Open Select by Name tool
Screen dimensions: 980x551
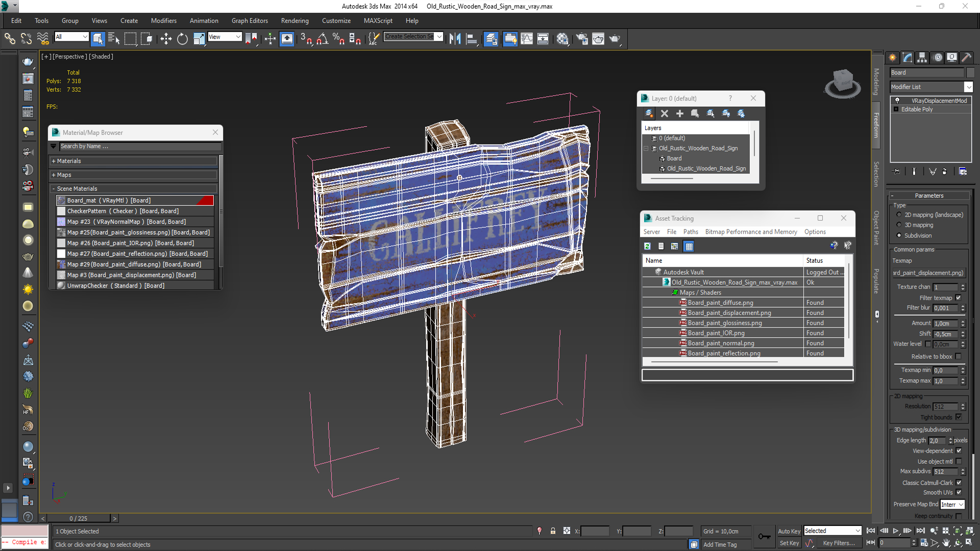point(114,39)
